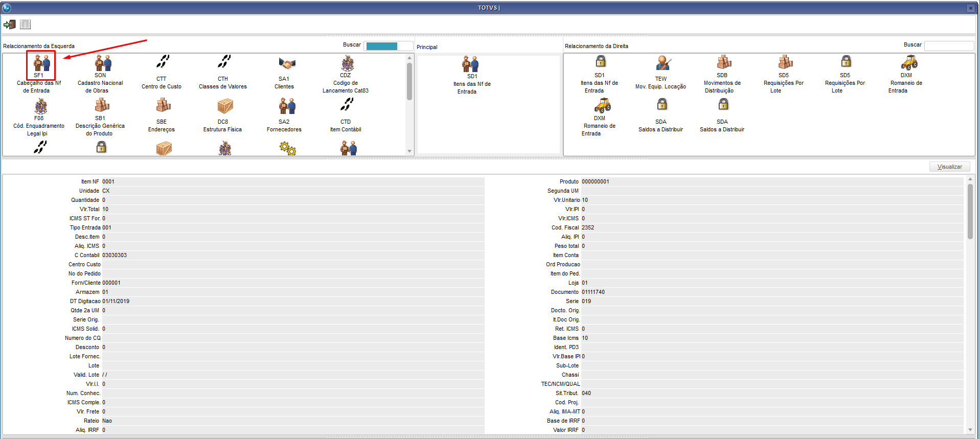
Task: Open SD1 lock icon in right relationship panel
Action: point(601,61)
